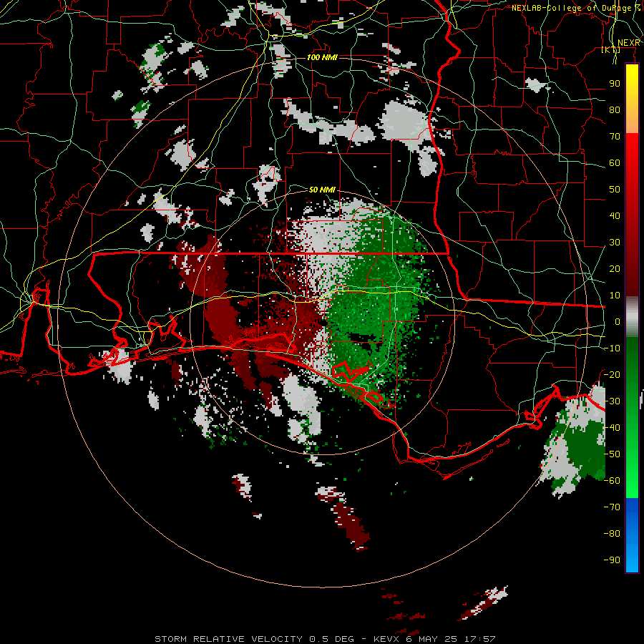This screenshot has width=644, height=644.
Task: Click the 30 value on the velocity scale
Action: click(x=615, y=243)
